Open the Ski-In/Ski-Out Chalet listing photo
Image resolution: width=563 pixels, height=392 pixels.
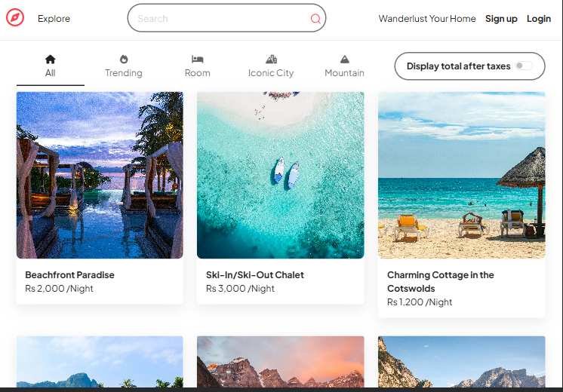(281, 175)
